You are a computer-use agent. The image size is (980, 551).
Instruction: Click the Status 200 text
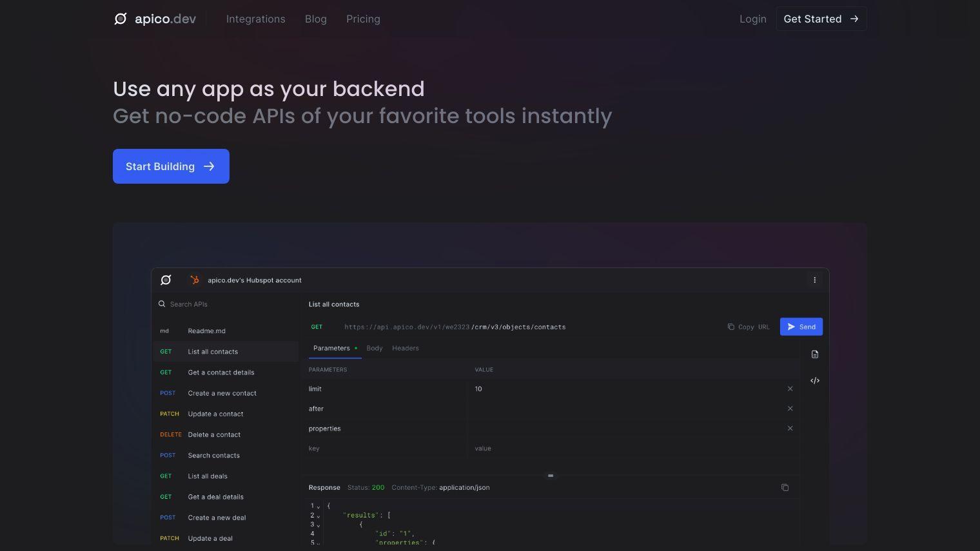click(x=366, y=487)
